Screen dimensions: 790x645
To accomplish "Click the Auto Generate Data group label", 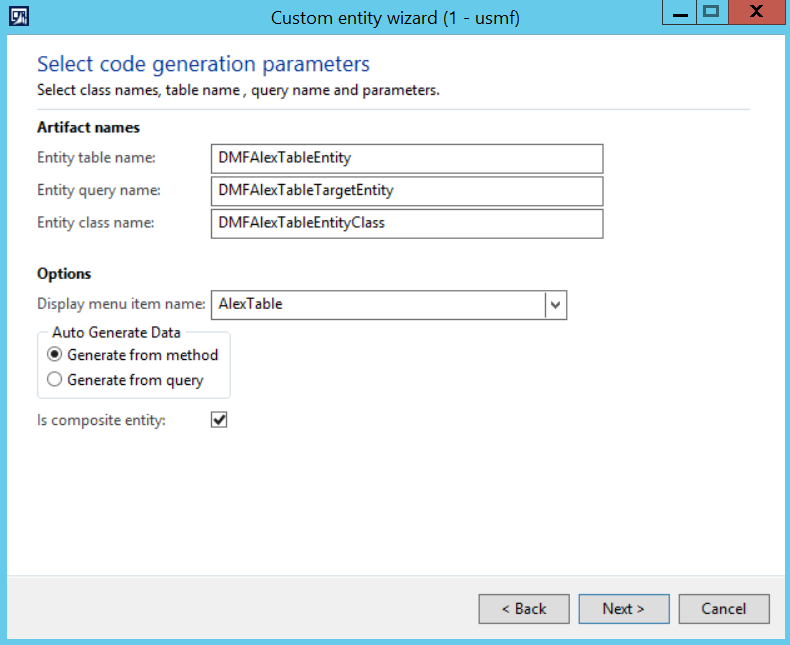I will tap(114, 333).
